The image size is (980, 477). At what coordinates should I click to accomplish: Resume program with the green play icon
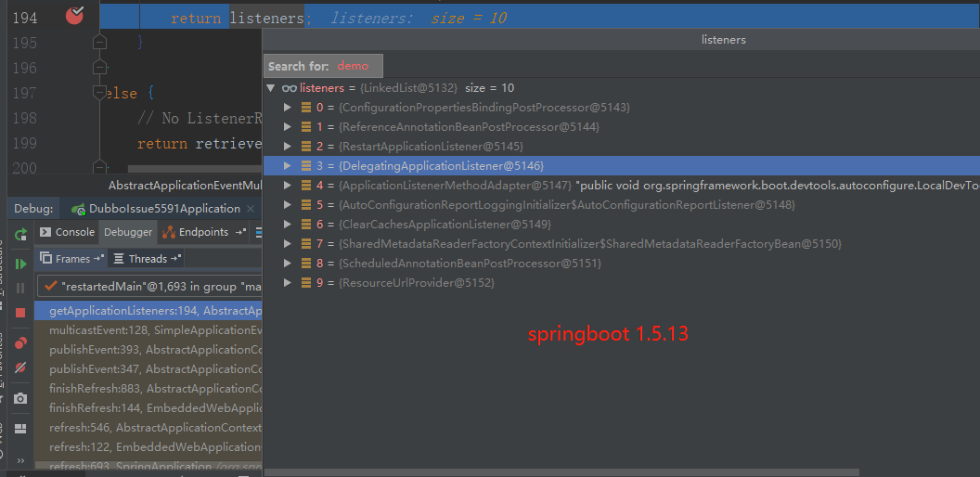20,264
